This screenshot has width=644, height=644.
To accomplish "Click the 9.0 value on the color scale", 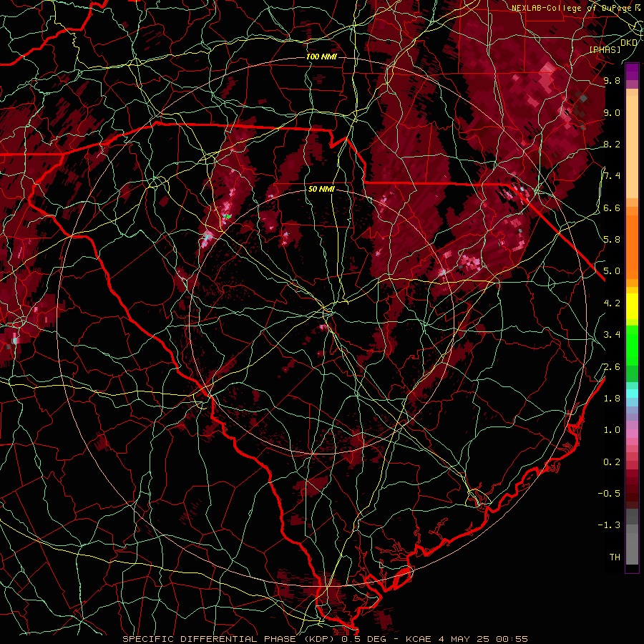I will click(x=612, y=112).
